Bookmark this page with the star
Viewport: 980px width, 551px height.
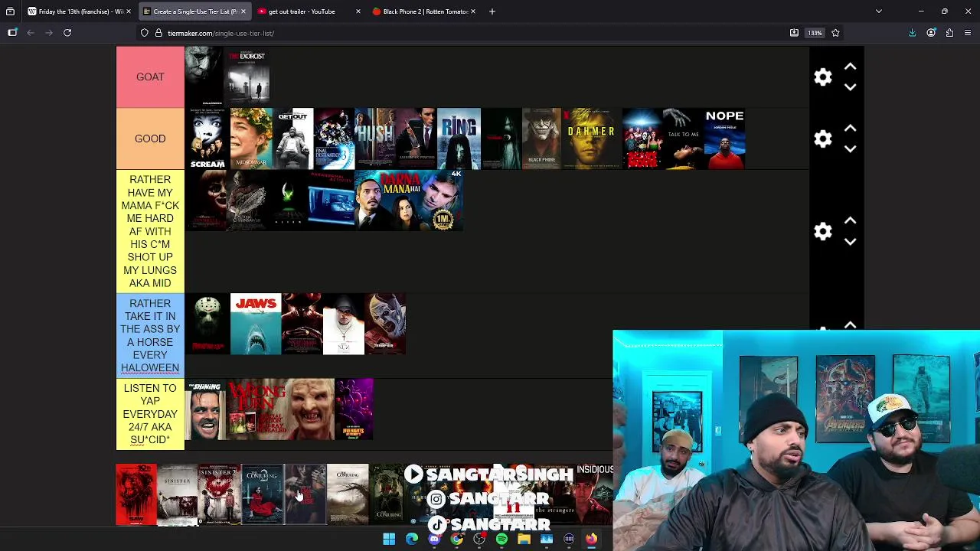(x=835, y=33)
